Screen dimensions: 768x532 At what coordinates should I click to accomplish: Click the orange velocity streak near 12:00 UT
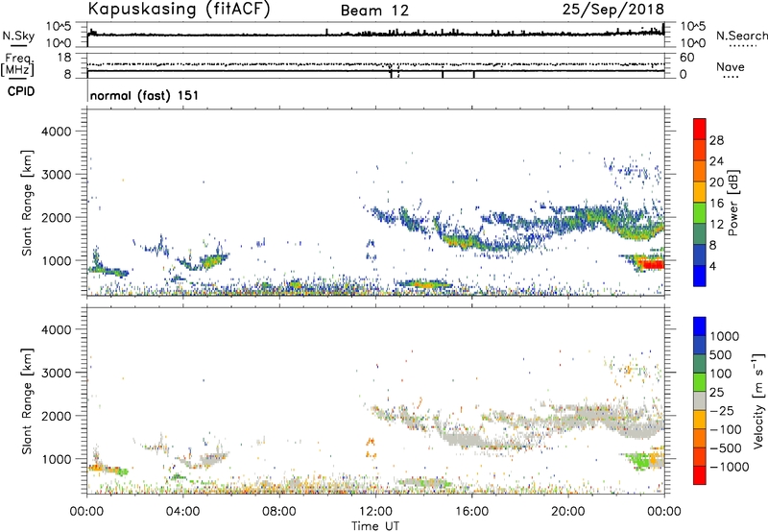click(371, 447)
